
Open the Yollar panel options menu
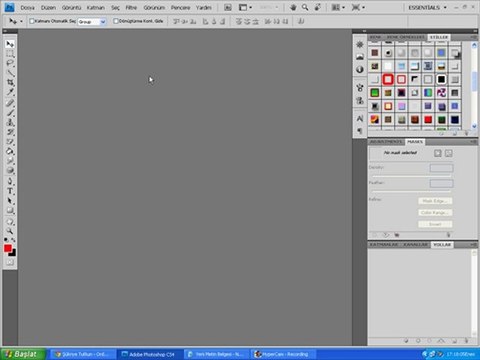(x=473, y=245)
